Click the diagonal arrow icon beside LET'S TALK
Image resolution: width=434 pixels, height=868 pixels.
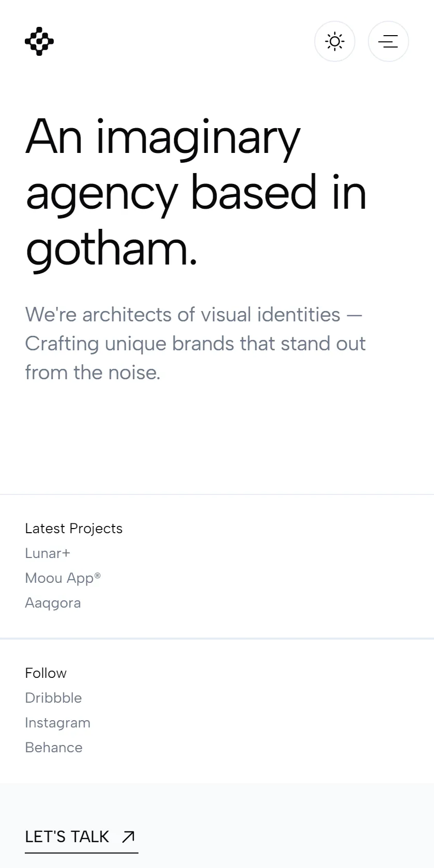(128, 836)
